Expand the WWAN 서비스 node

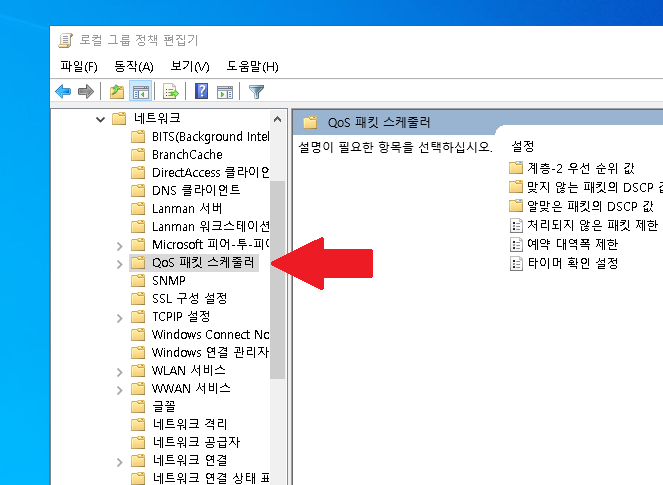coord(120,389)
